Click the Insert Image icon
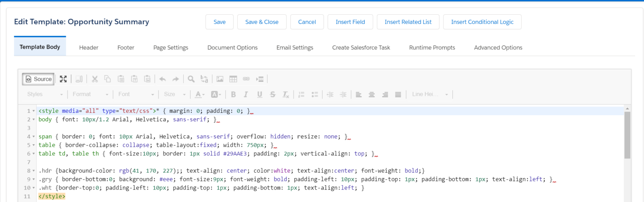644x202 pixels. pyautogui.click(x=220, y=79)
